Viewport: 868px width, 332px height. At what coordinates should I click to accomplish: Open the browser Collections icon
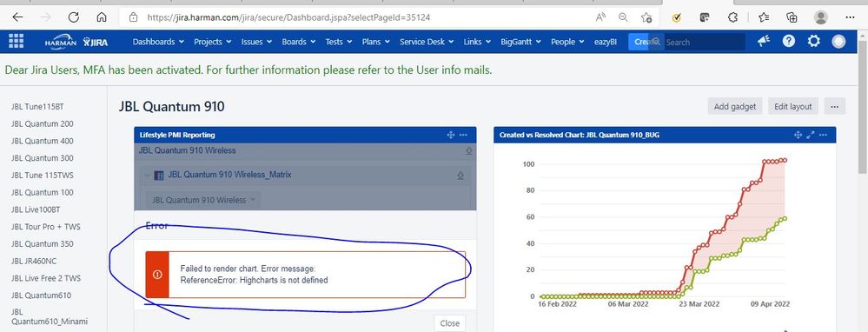[792, 17]
